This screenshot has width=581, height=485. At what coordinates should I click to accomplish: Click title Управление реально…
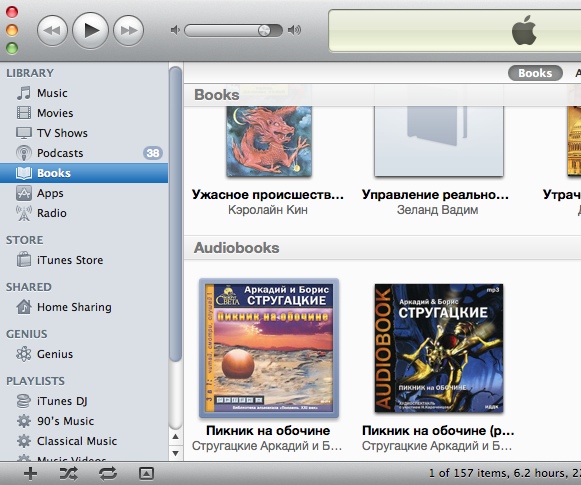coord(435,195)
